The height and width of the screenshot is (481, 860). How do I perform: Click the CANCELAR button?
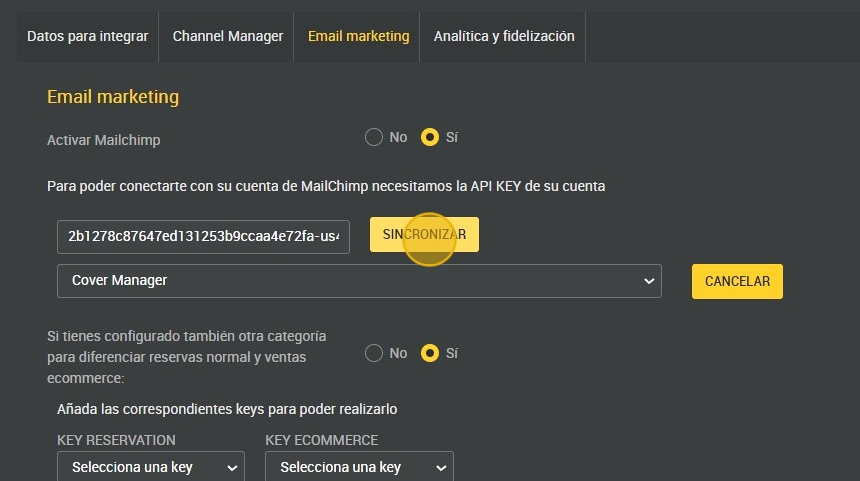[x=737, y=281]
